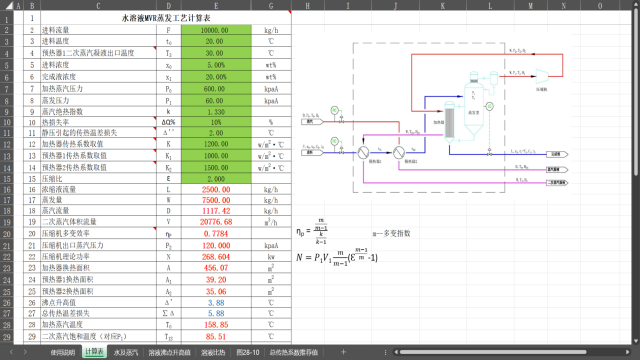Viewport: 640px width, 360px height.
Task: Click the horizontal scrollbar thumb
Action: [x=493, y=352]
